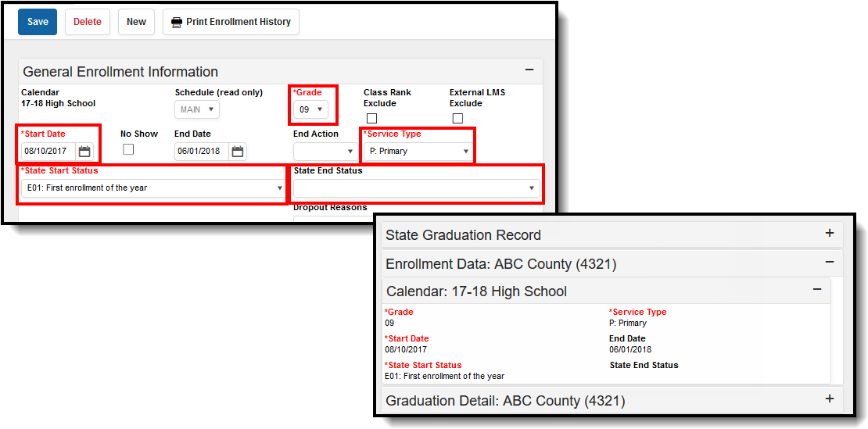Check the No Show checkbox
This screenshot has height=429, width=868.
click(128, 149)
